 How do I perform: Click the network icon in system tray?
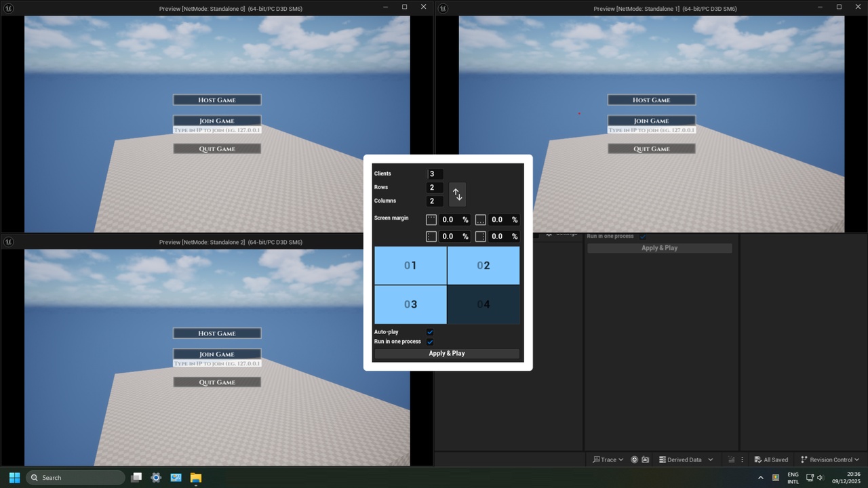click(809, 478)
